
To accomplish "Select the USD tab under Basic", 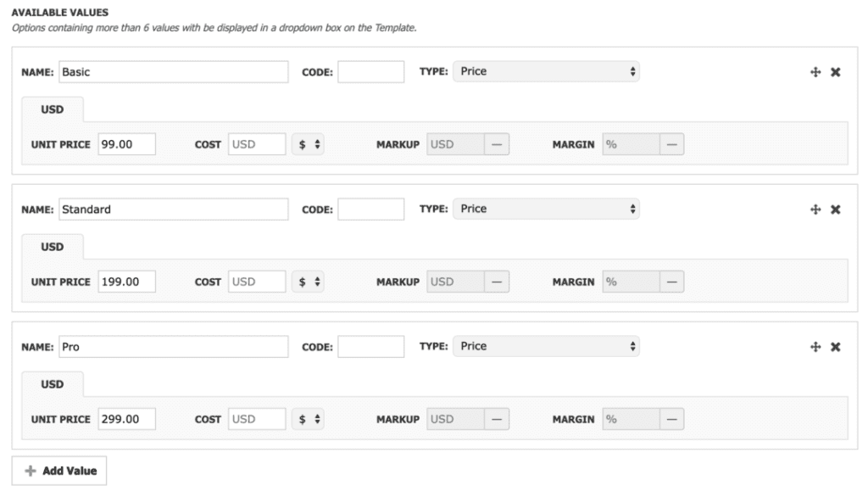I will click(x=52, y=109).
